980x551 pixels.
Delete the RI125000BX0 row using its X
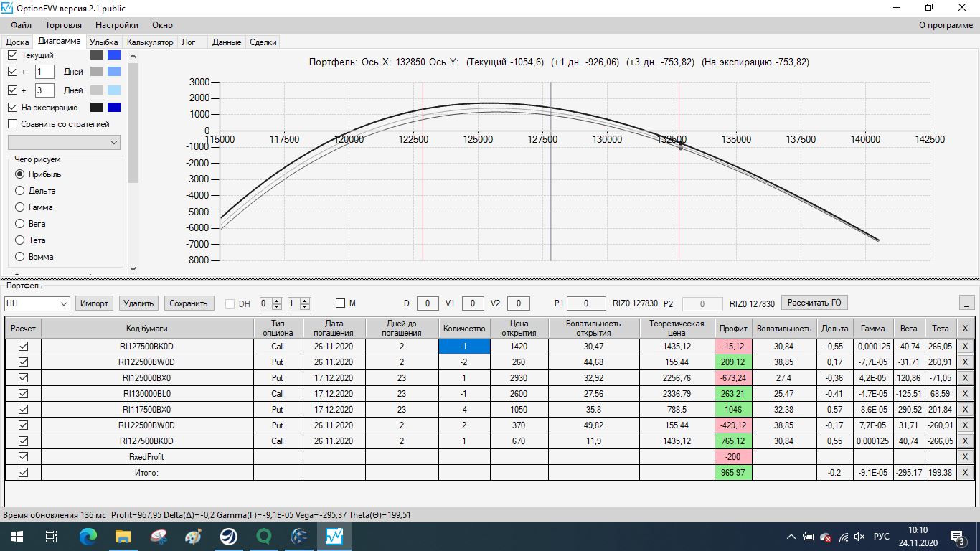coord(965,378)
